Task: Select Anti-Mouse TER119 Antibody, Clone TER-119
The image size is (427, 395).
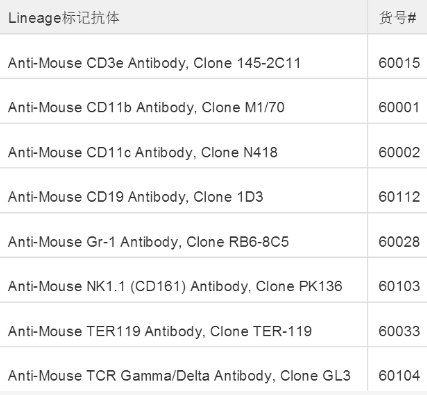Action: tap(160, 331)
